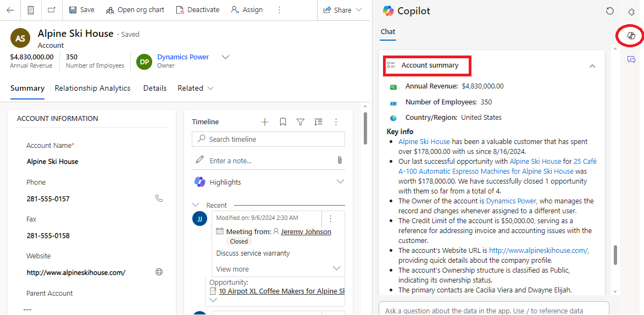This screenshot has height=315, width=644.
Task: Attach a file with the paperclip icon
Action: point(339,160)
